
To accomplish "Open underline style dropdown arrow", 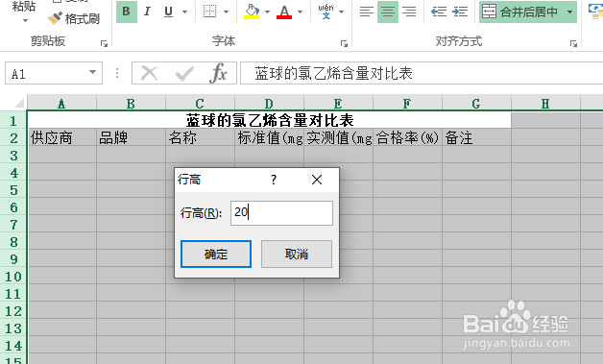I will [x=184, y=12].
